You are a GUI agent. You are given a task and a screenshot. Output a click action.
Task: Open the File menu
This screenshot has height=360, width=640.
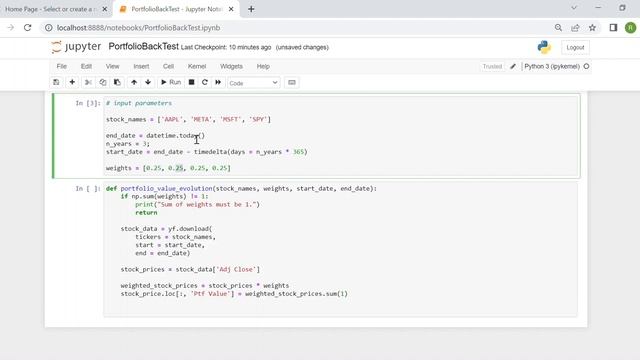click(x=62, y=66)
